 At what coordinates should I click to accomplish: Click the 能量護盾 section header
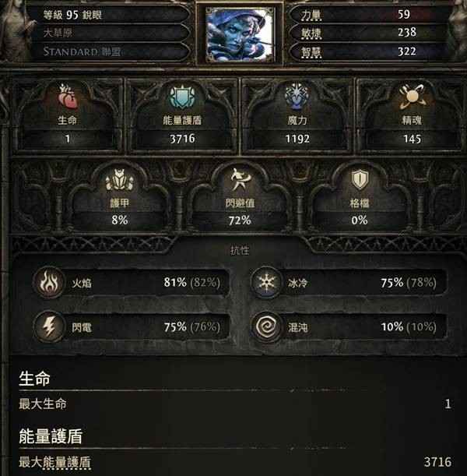pyautogui.click(x=51, y=436)
